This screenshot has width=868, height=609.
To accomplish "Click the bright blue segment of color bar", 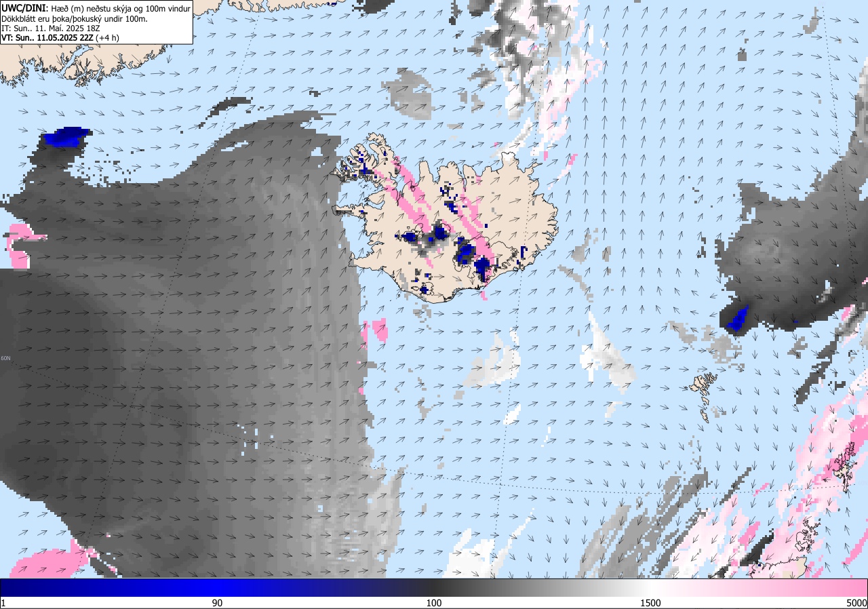I will tap(217, 587).
